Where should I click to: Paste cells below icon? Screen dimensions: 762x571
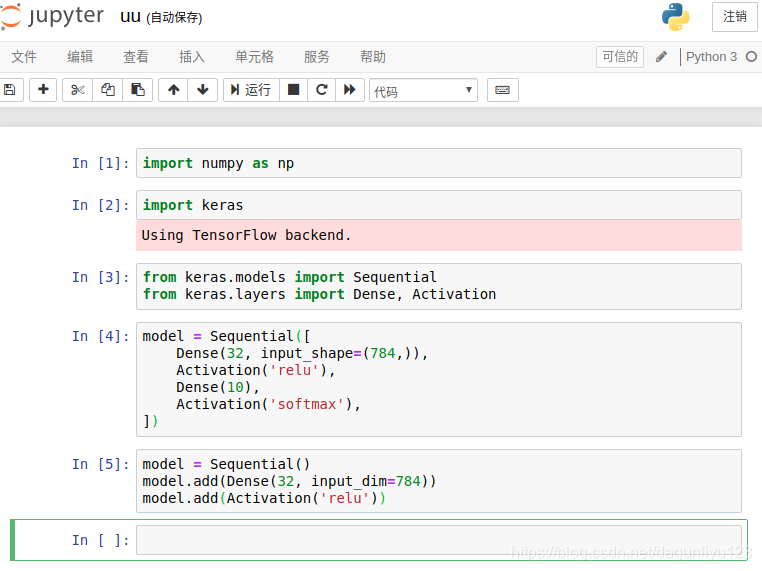click(138, 90)
